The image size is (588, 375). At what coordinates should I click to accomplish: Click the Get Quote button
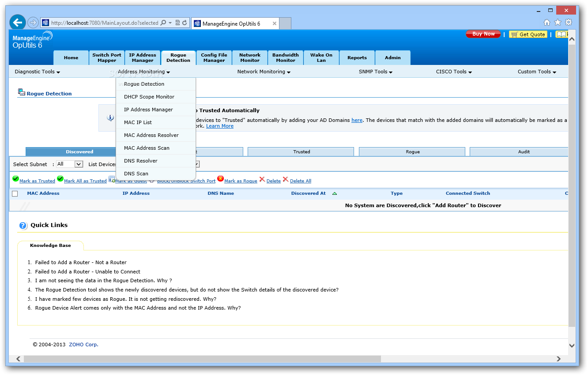tap(528, 34)
